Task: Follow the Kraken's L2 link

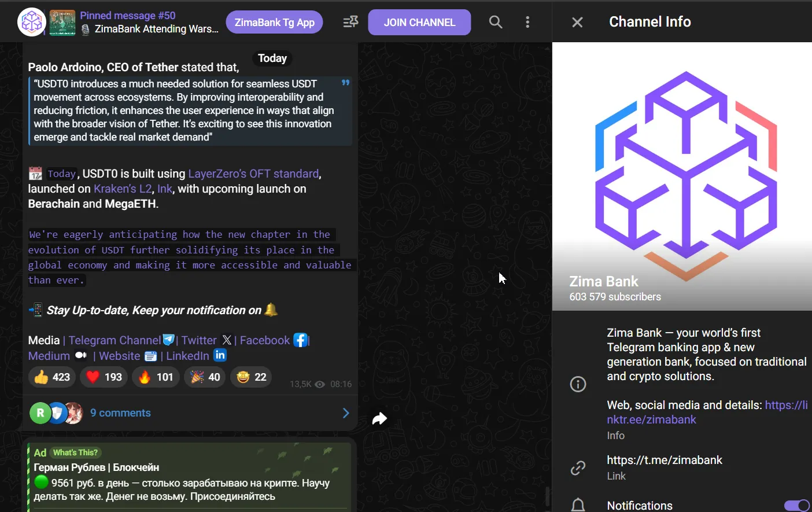Action: click(x=123, y=189)
